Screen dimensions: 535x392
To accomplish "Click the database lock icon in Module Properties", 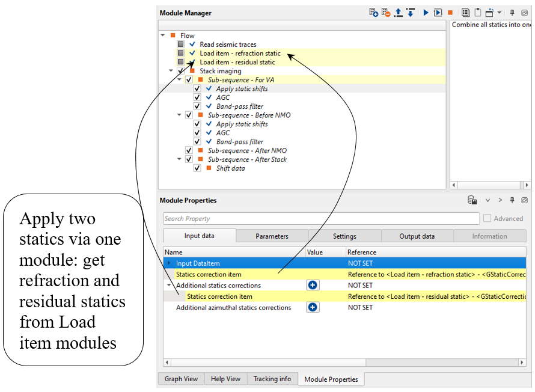I will pyautogui.click(x=472, y=200).
